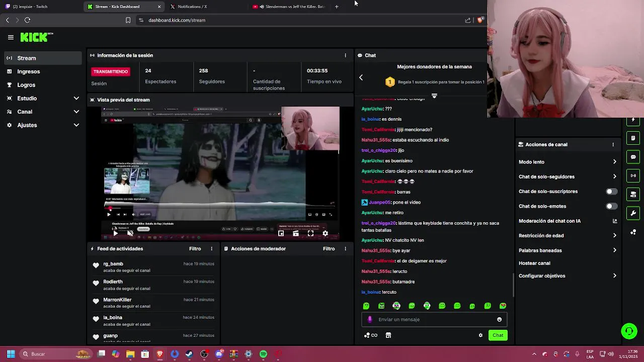644x362 pixels.
Task: Open Configurar objetivos options arrow
Action: pyautogui.click(x=614, y=276)
